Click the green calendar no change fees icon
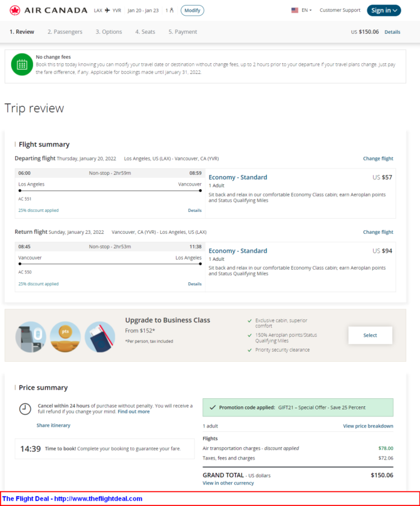Viewport: 420px width, 506px height. (x=22, y=65)
